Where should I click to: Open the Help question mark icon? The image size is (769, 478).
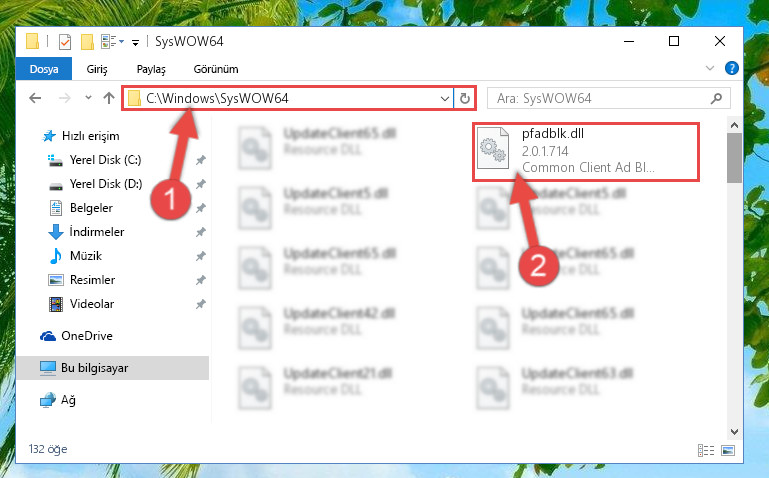[731, 68]
